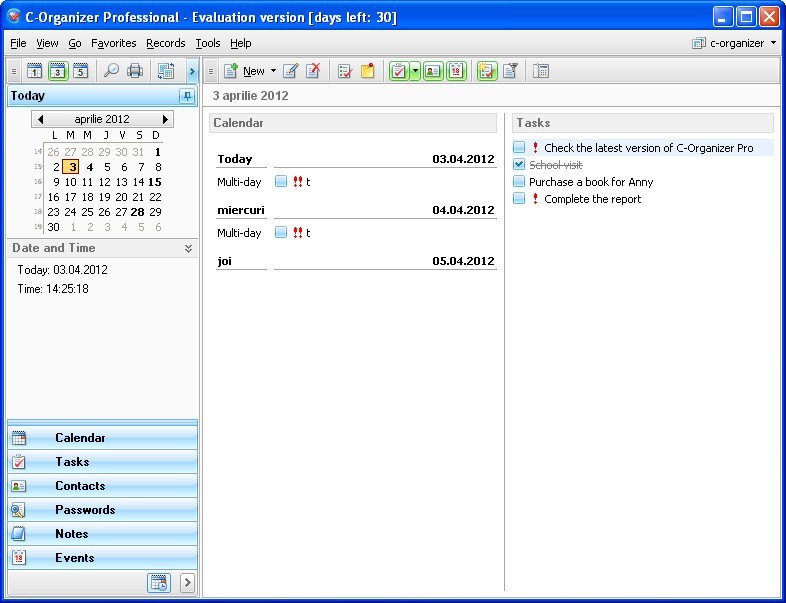Select April 15 in the mini calendar
The image size is (786, 603).
point(155,182)
